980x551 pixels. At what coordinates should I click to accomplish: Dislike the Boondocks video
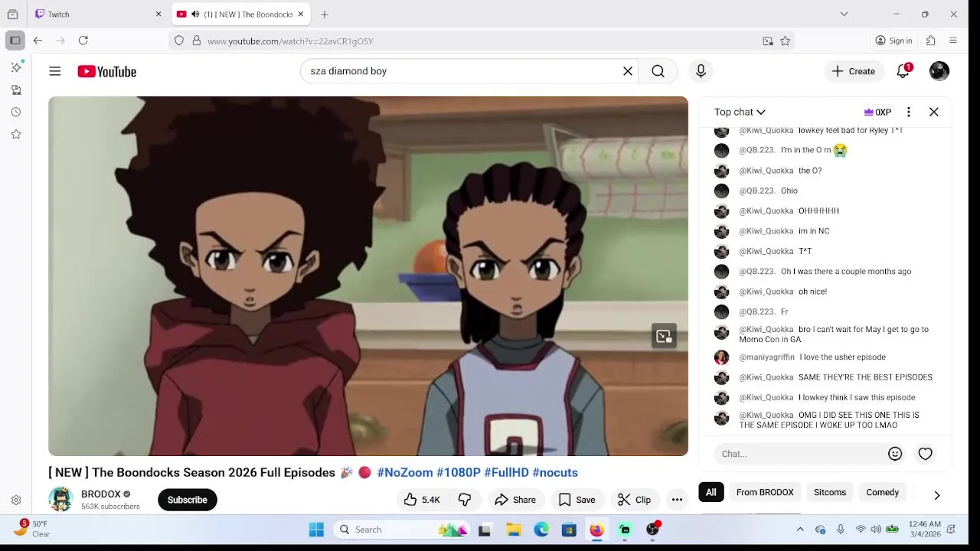pos(465,500)
